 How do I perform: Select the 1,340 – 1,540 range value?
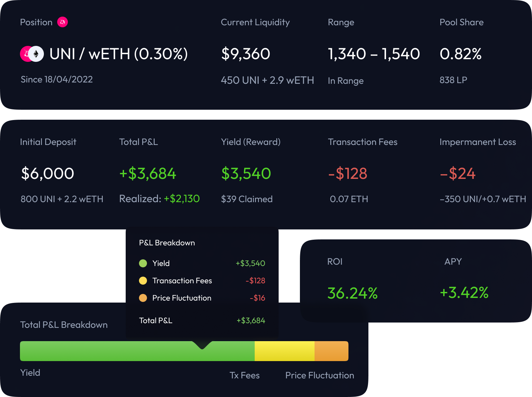click(x=374, y=54)
